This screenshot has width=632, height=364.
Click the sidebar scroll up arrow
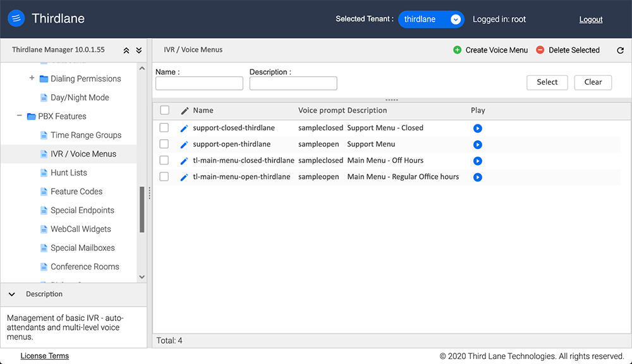point(142,68)
